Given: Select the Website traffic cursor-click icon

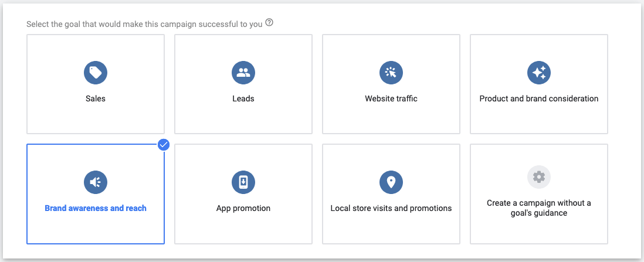Looking at the screenshot, I should coord(391,73).
